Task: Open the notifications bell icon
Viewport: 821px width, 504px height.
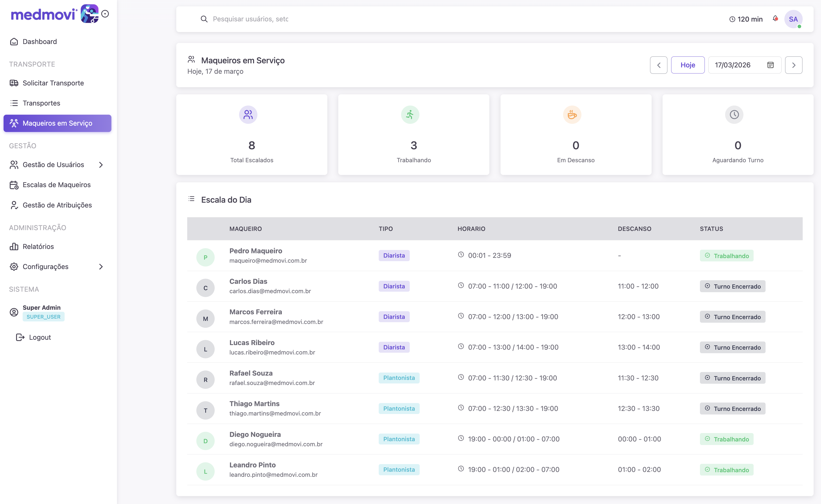Action: 775,19
